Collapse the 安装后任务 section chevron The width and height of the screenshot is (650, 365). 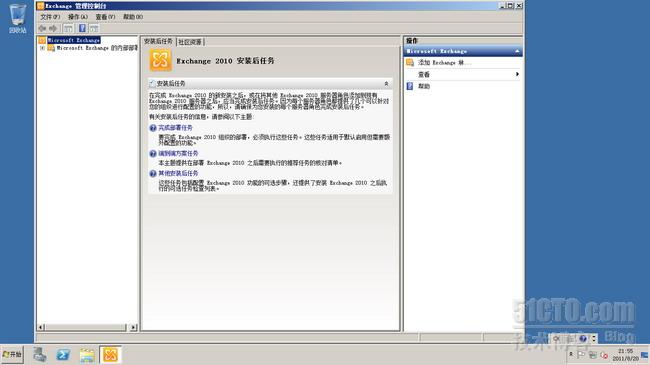[x=386, y=83]
